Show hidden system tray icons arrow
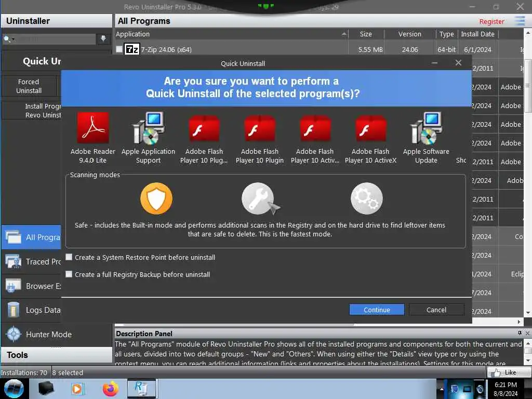 442,389
